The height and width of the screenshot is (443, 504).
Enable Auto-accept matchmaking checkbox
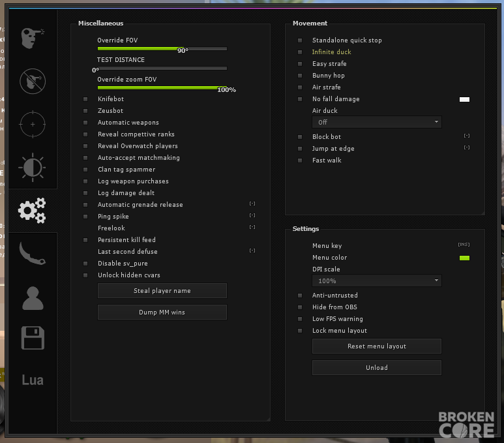point(85,158)
